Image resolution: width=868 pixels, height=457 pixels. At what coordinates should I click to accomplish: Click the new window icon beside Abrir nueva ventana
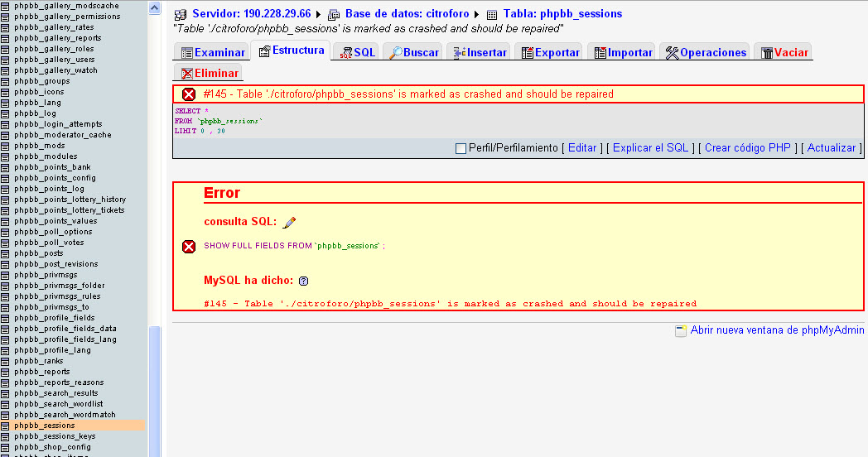(x=681, y=330)
